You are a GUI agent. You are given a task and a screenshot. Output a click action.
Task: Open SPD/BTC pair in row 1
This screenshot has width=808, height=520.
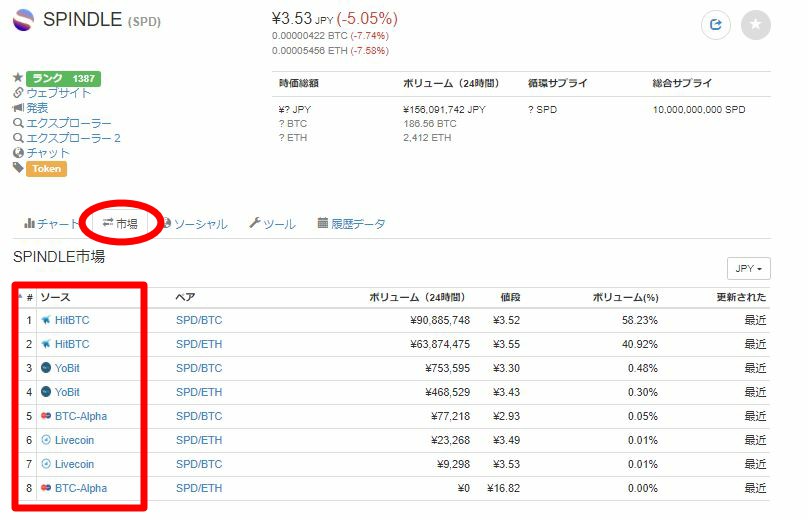coord(199,320)
